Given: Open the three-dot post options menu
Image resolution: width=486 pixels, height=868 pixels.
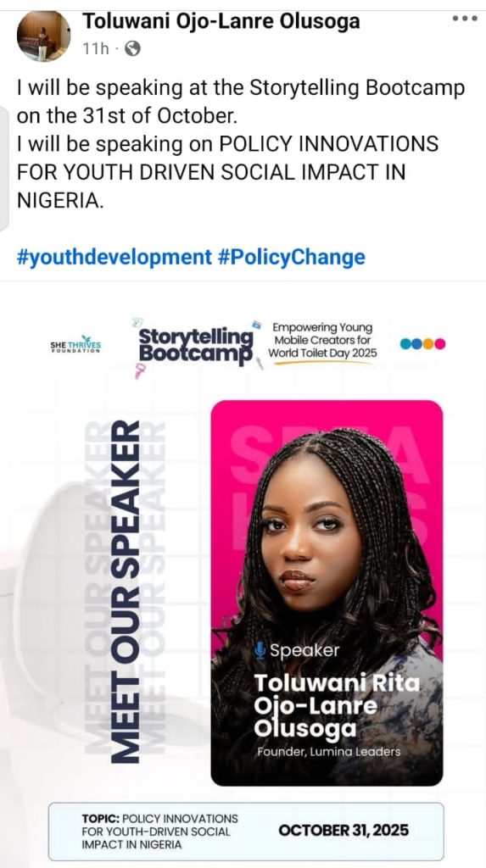Looking at the screenshot, I should tap(465, 19).
